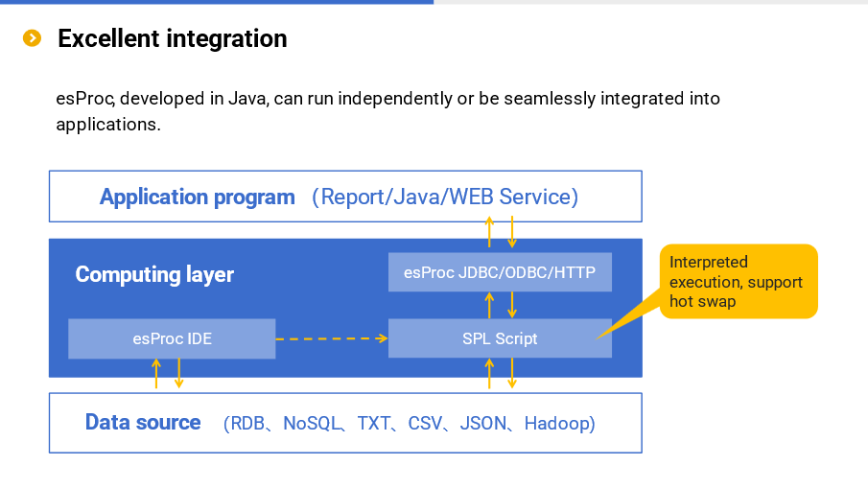
Task: Click the down arrow between JDBC and SPL Script
Action: coord(512,306)
